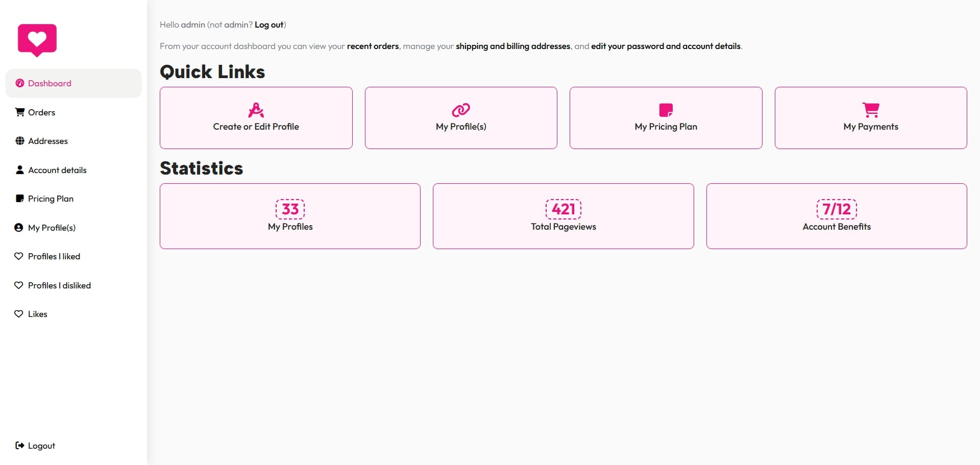Click the heart icon beside Profiles I liked
This screenshot has width=980, height=465.
19,256
